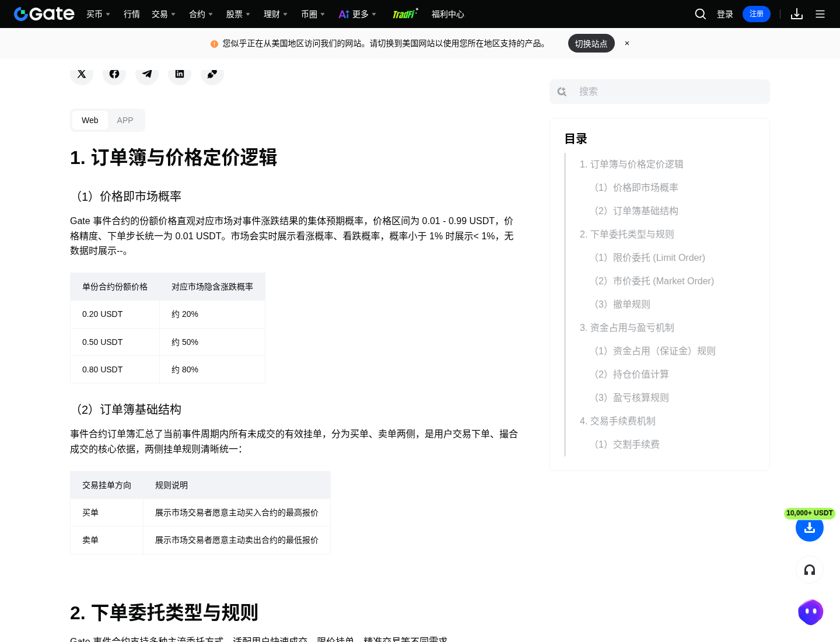840x642 pixels.
Task: Click the 搜索 input field
Action: tap(660, 92)
